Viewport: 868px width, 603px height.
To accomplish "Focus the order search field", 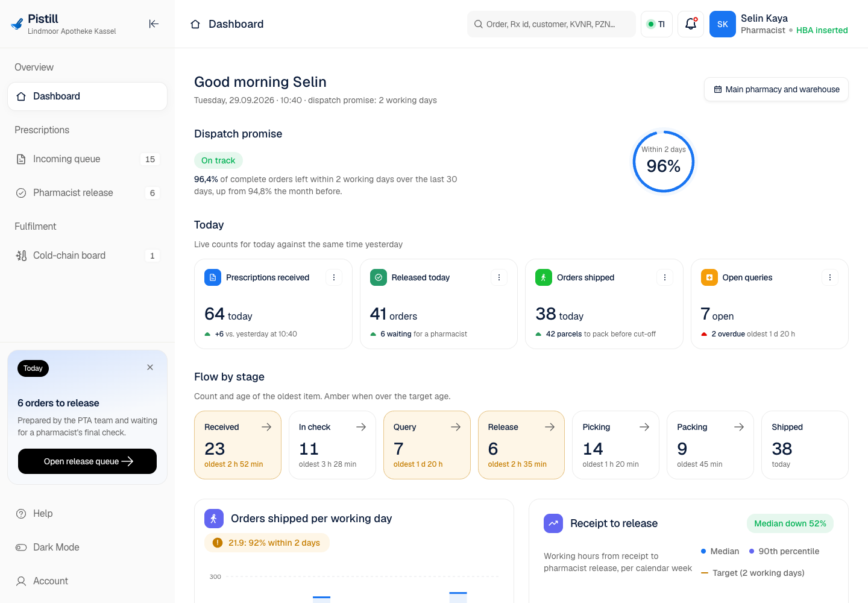I will pos(552,24).
